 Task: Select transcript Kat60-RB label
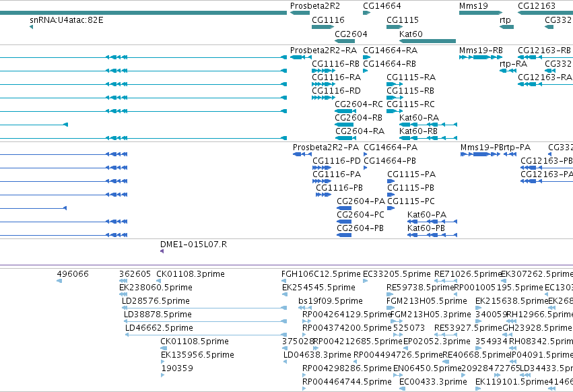pos(418,131)
